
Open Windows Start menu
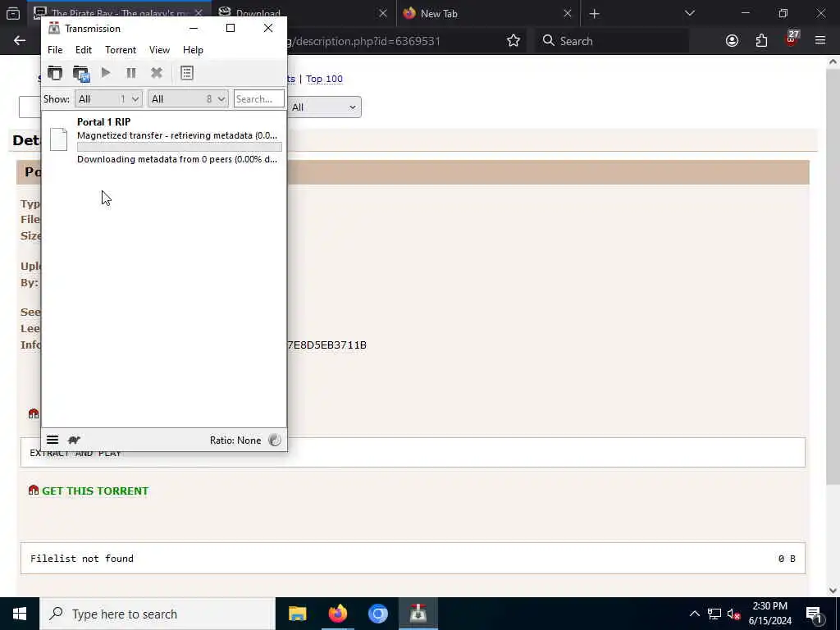20,614
